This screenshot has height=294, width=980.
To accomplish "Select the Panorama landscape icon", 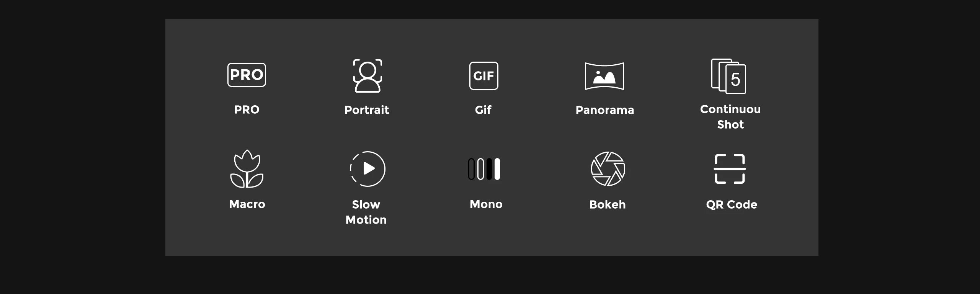I will tap(604, 76).
